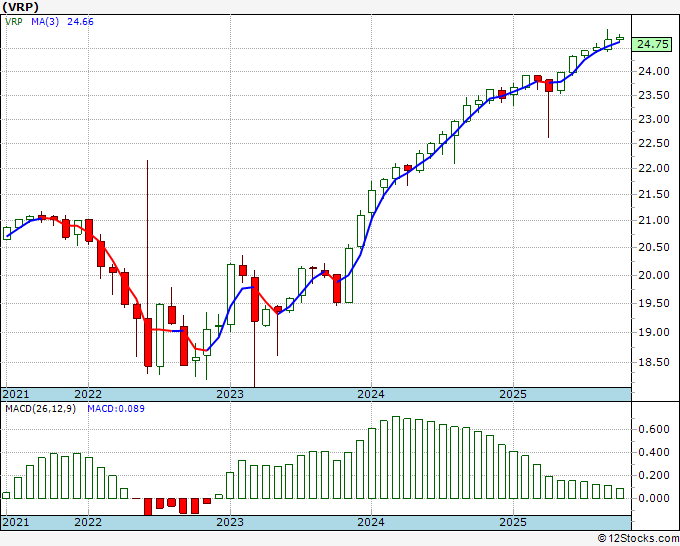This screenshot has height=546, width=680.
Task: Open the 12Stocks.com copyright link
Action: [638, 538]
